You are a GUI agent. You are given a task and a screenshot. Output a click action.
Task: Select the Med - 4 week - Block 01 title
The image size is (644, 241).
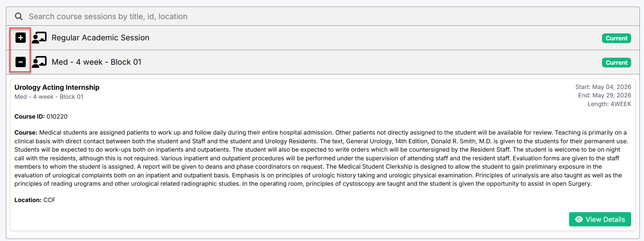tap(97, 62)
